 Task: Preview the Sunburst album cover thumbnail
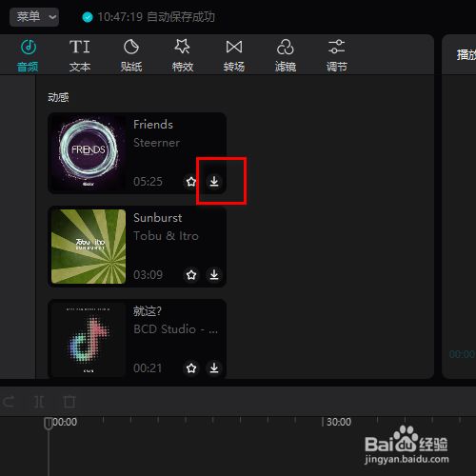click(x=89, y=247)
